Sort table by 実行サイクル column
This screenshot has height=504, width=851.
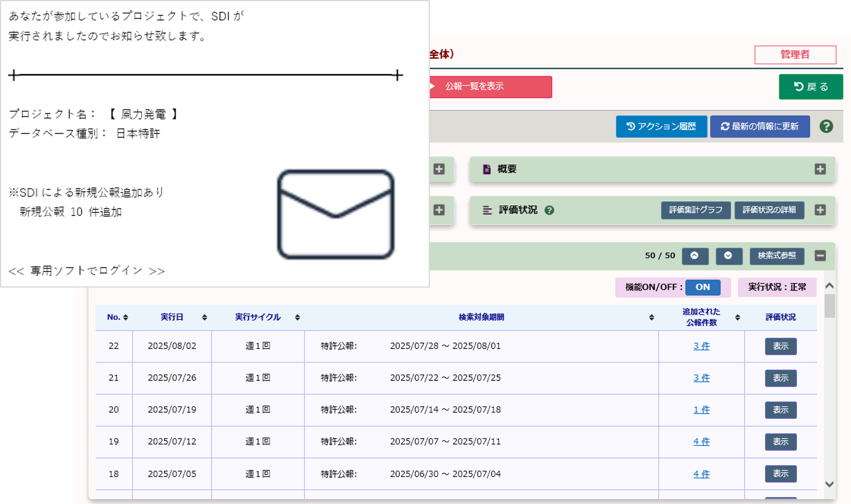298,318
